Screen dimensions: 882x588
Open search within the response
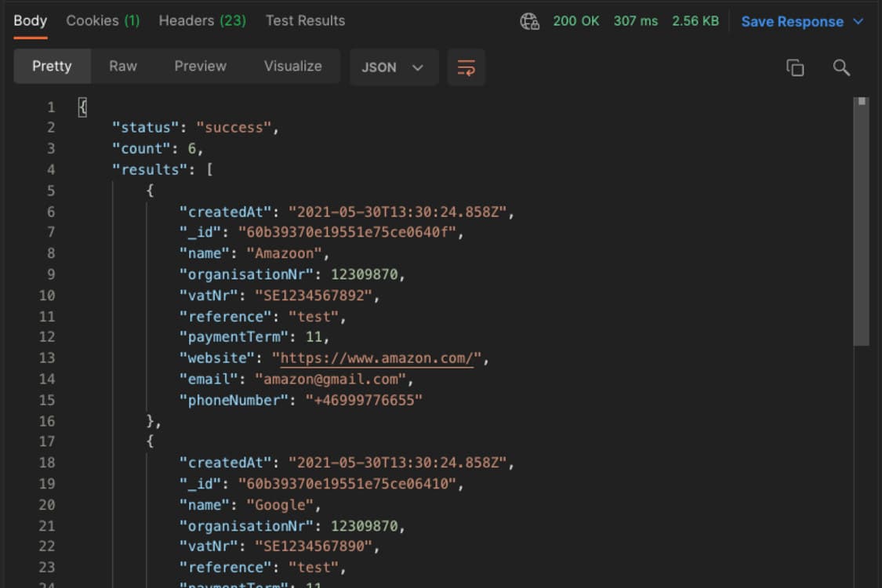[x=841, y=68]
